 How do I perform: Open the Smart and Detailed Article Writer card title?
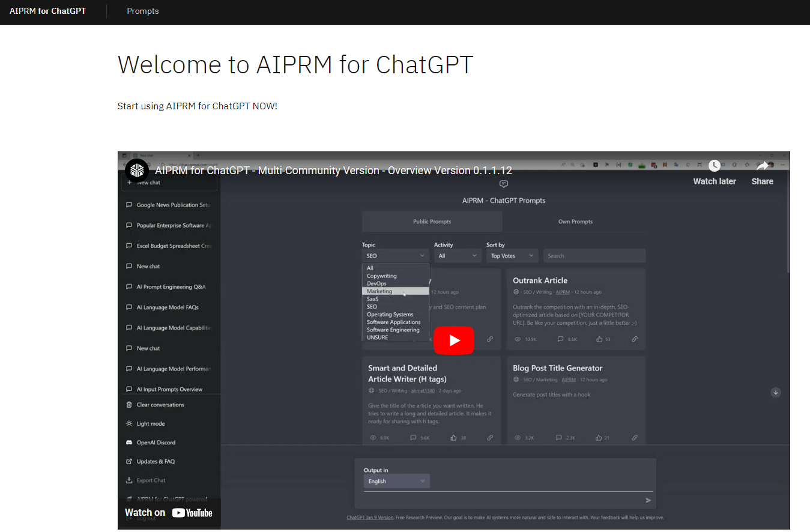tap(407, 373)
